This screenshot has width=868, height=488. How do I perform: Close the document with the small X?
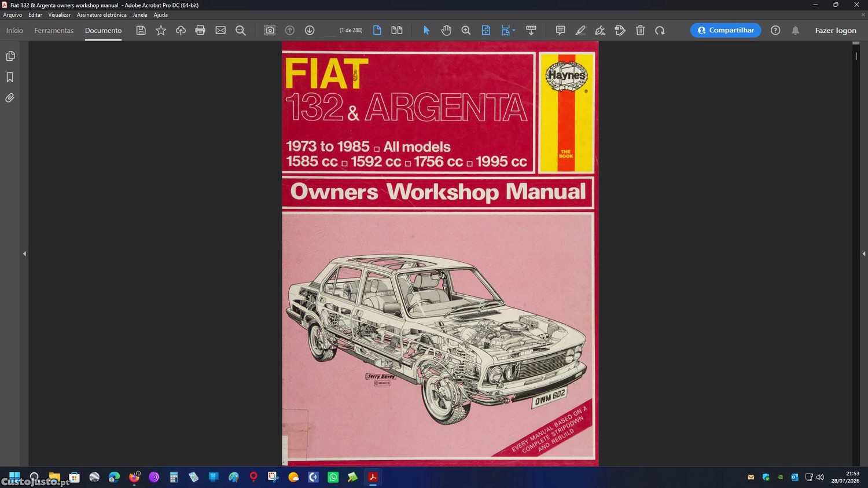[x=863, y=14]
